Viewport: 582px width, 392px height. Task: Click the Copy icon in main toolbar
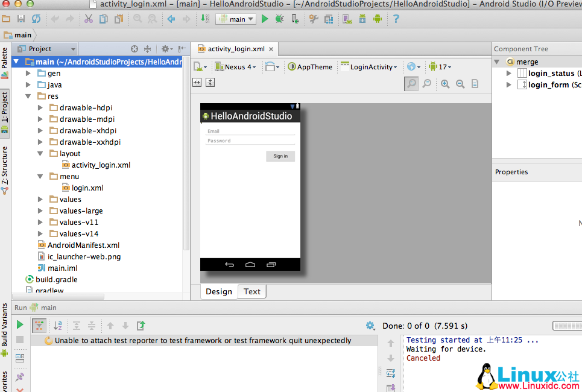104,19
